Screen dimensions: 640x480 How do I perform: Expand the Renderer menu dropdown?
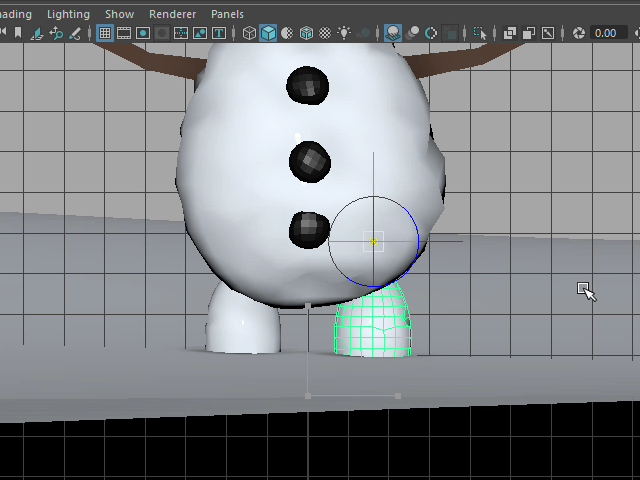[172, 14]
